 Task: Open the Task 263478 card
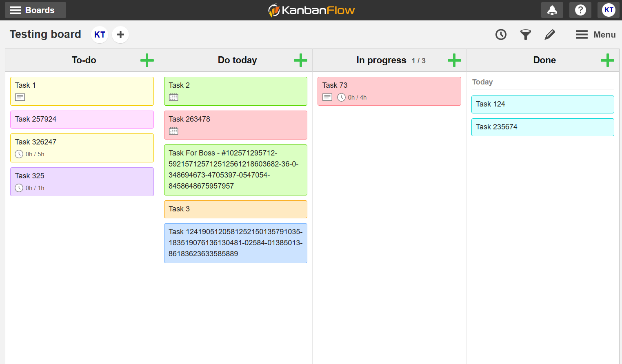pos(235,125)
